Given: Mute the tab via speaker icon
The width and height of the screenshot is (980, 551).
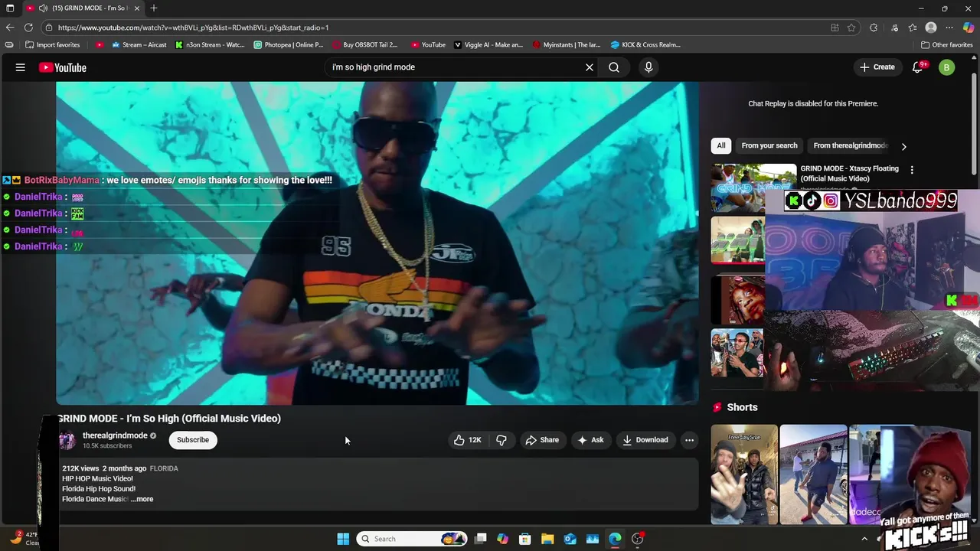Looking at the screenshot, I should (43, 8).
